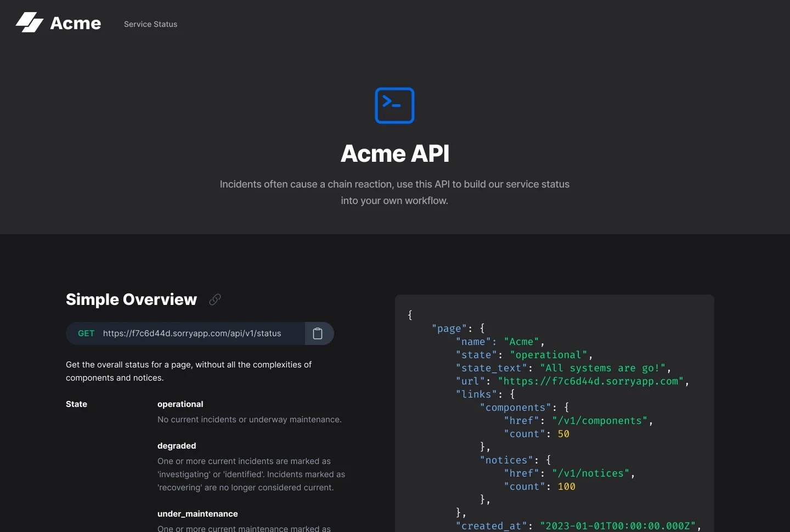
Task: Click the anchor link icon beside Simple Overview
Action: pyautogui.click(x=215, y=299)
